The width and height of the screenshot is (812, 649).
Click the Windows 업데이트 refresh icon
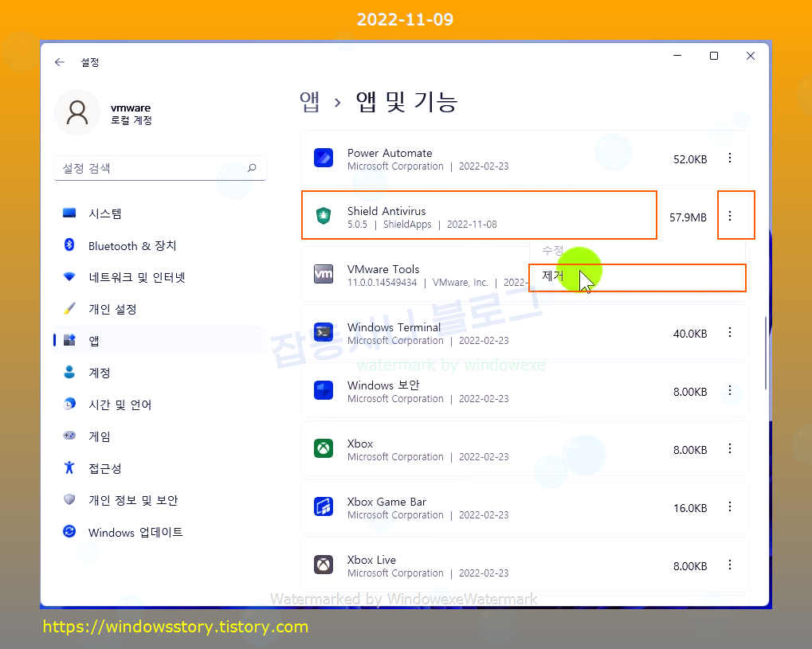pos(69,531)
